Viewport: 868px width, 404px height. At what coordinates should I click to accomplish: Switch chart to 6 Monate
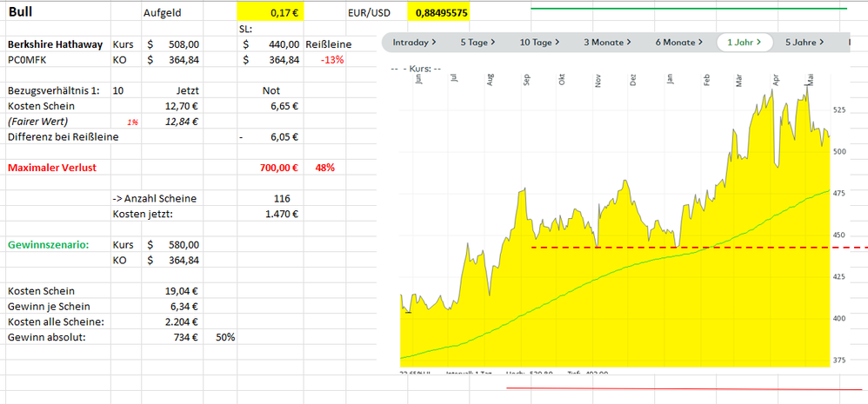coord(679,42)
